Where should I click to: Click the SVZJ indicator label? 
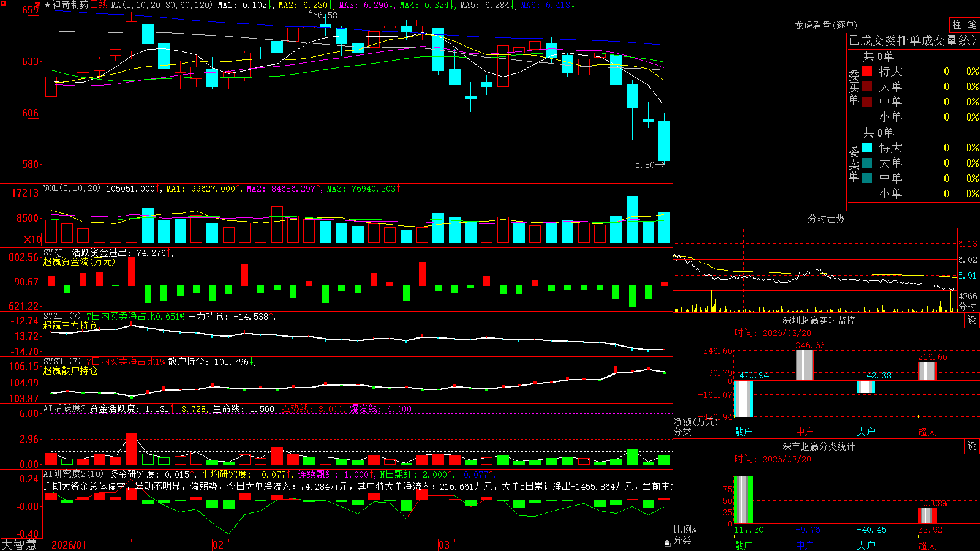53,252
